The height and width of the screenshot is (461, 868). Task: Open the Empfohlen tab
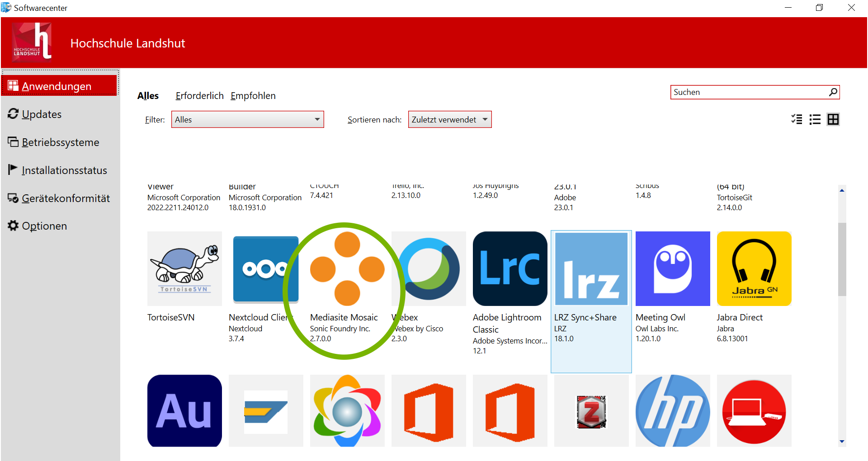(x=253, y=95)
